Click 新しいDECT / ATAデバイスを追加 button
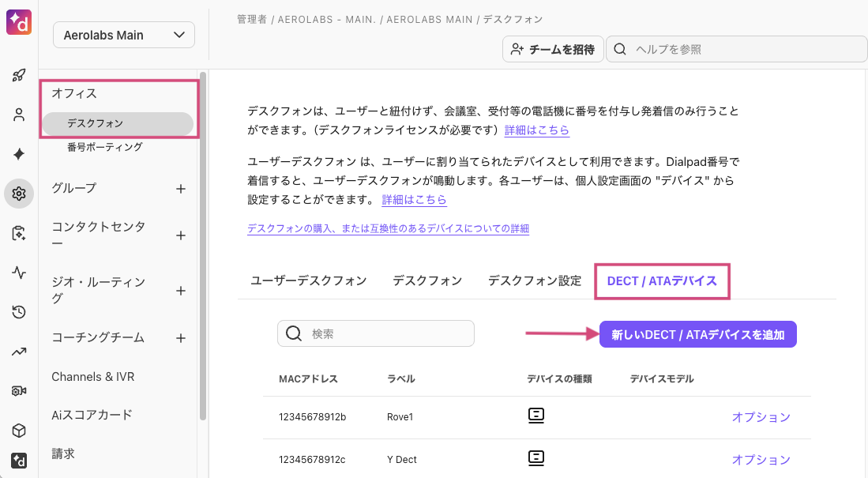This screenshot has height=478, width=868. tap(697, 334)
